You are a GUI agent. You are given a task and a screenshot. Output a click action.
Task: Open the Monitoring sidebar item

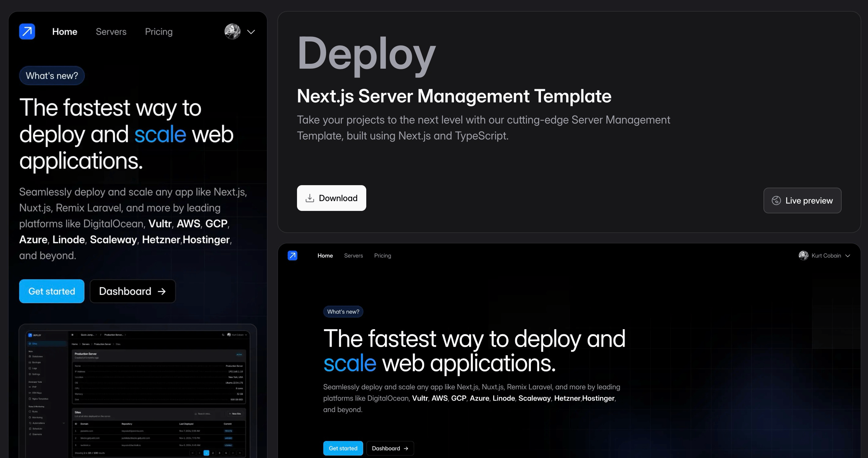[x=30, y=418]
